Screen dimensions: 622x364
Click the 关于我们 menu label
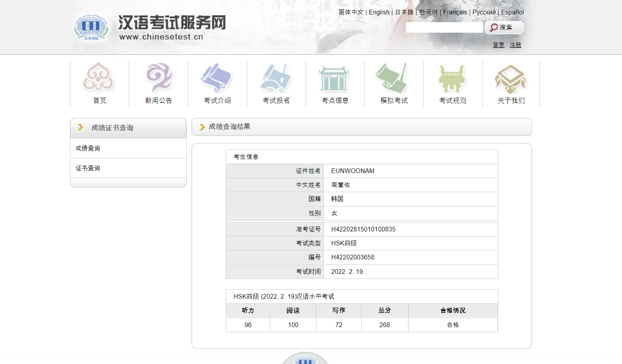coord(511,100)
